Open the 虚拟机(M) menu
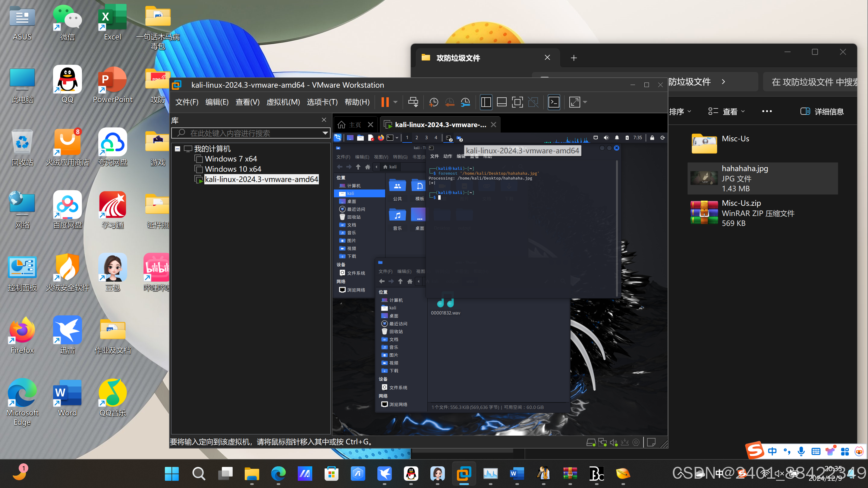Image resolution: width=868 pixels, height=488 pixels. (x=283, y=102)
